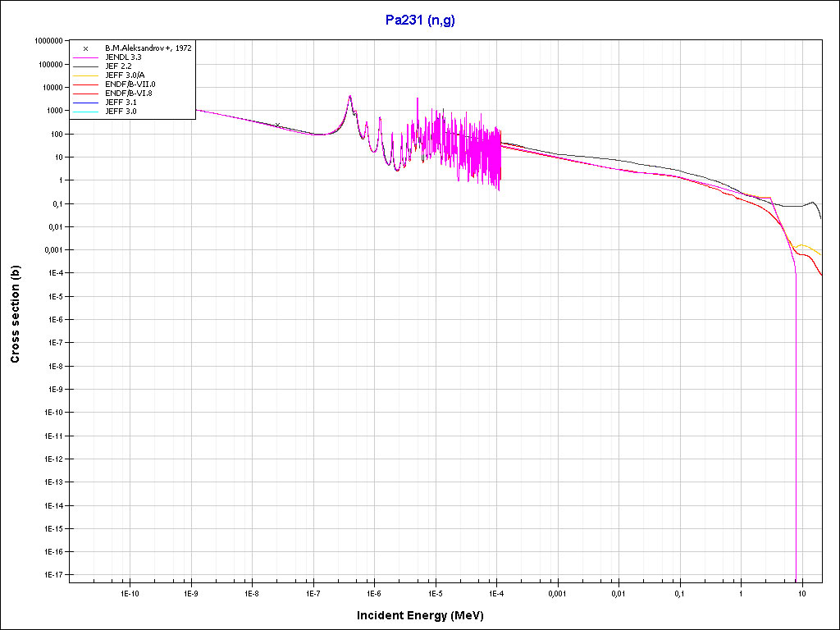Select the JEF 2.2 legend label
The height and width of the screenshot is (630, 840).
tap(120, 66)
